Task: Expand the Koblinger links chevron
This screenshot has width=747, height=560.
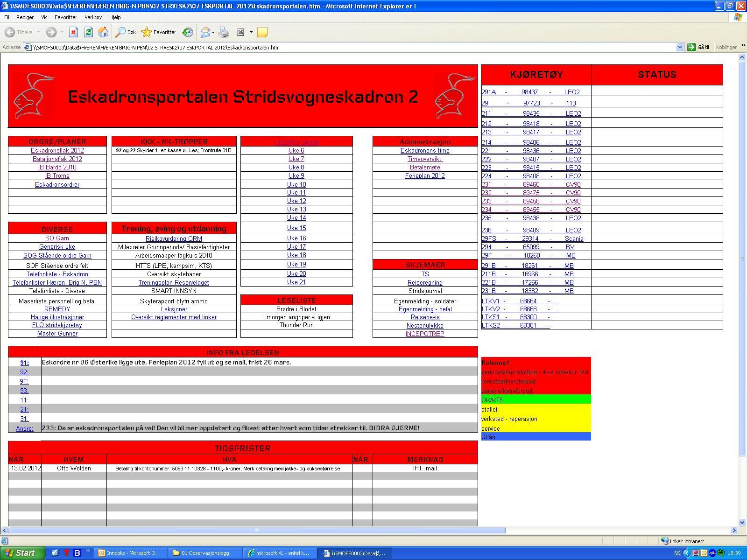Action: [743, 46]
